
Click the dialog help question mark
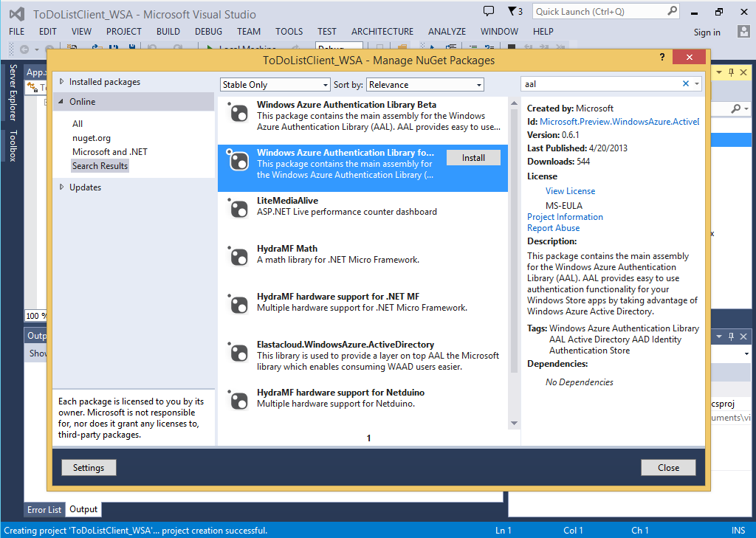click(x=661, y=58)
